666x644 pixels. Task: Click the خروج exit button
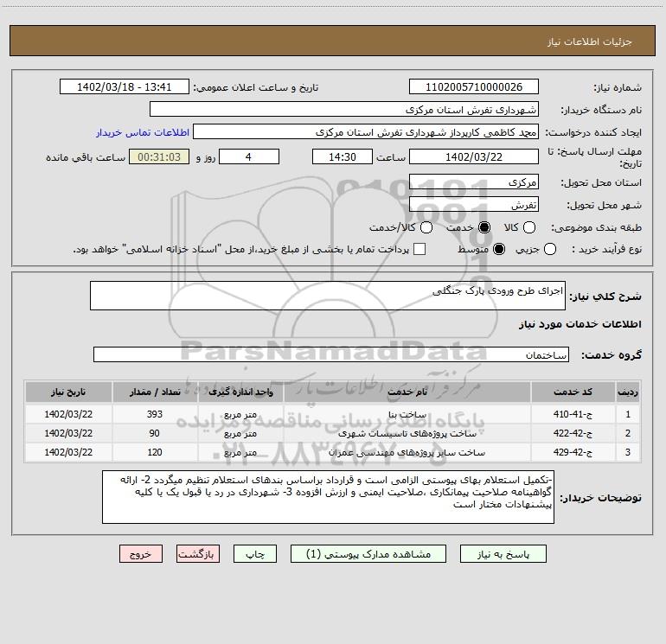click(141, 554)
